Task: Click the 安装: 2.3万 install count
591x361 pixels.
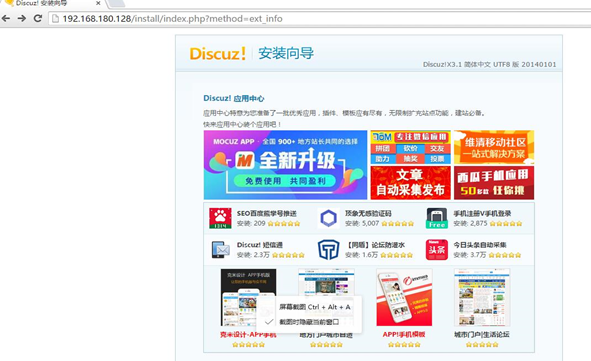Action: pyautogui.click(x=253, y=255)
